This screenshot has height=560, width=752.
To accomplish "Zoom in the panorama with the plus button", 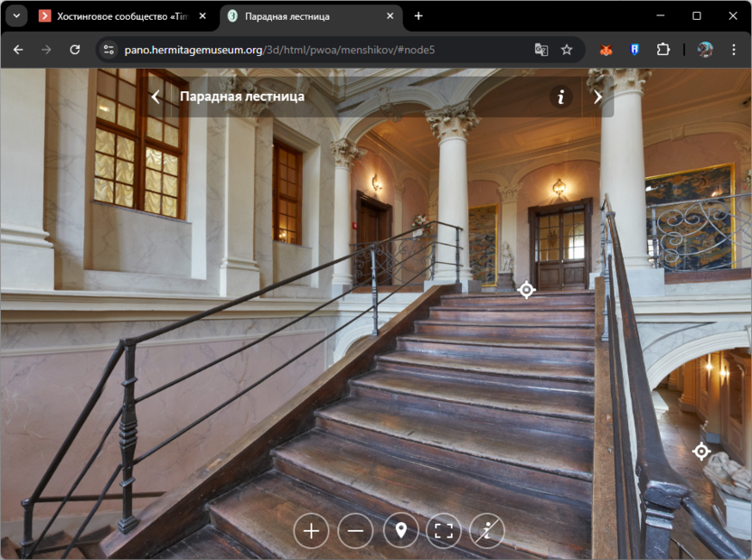I will click(311, 531).
